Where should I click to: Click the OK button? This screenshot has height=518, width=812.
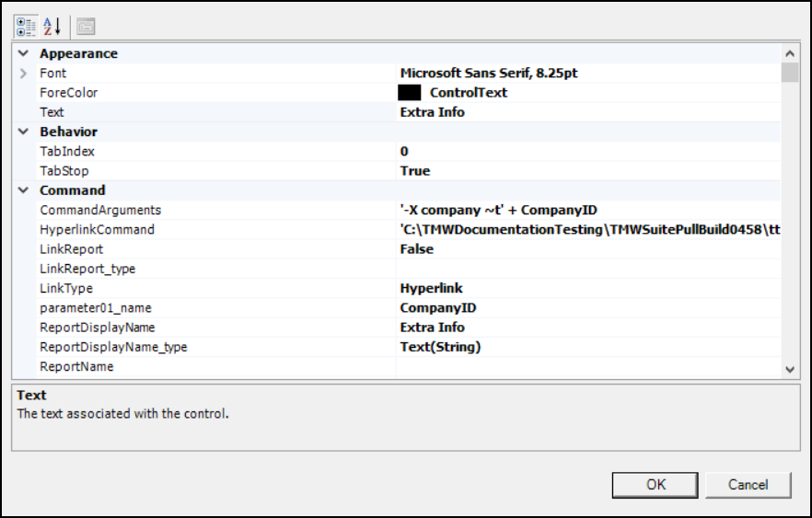pyautogui.click(x=655, y=484)
